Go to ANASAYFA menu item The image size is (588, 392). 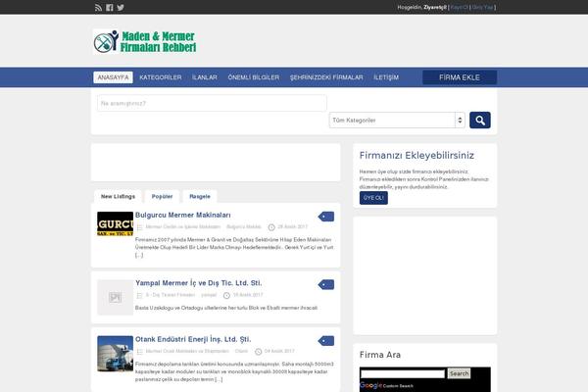tap(113, 77)
